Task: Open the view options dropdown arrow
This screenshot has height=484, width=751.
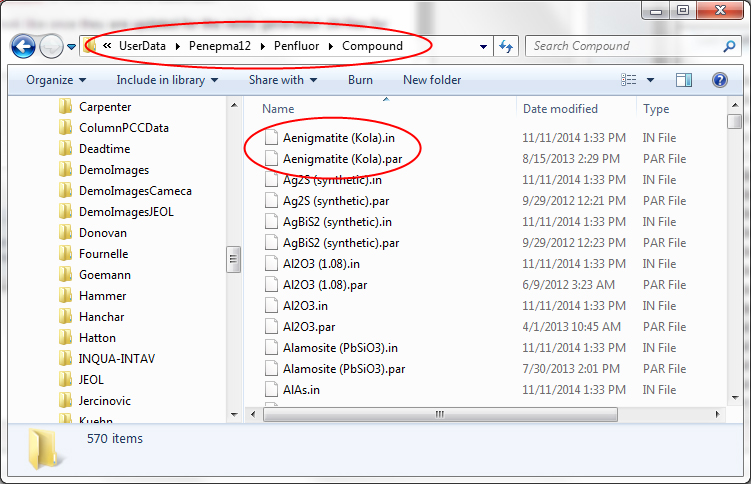Action: [651, 80]
